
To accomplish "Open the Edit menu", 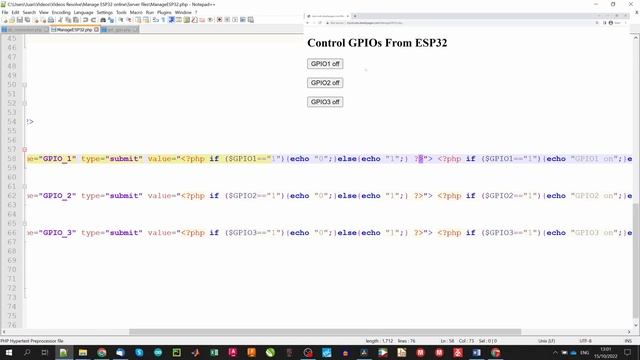I will (x=15, y=12).
